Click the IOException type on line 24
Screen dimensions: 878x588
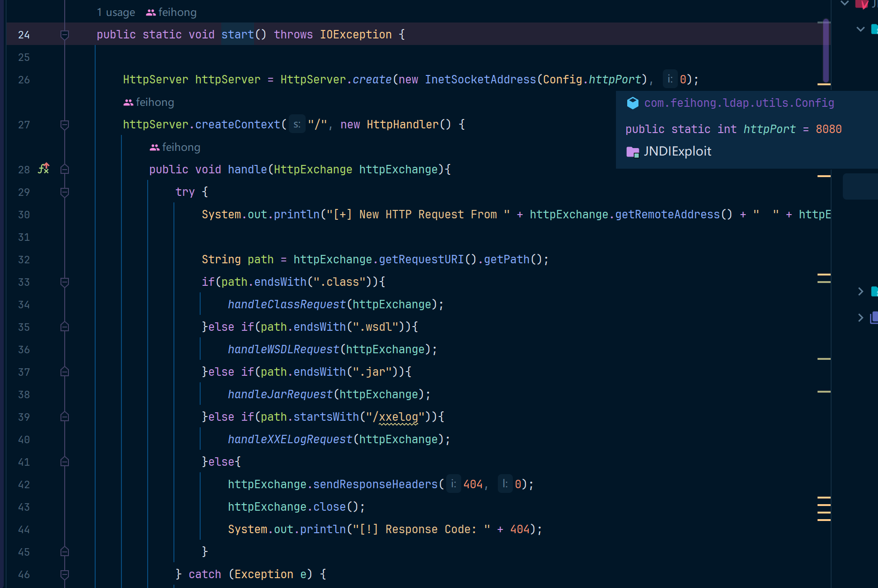[356, 35]
